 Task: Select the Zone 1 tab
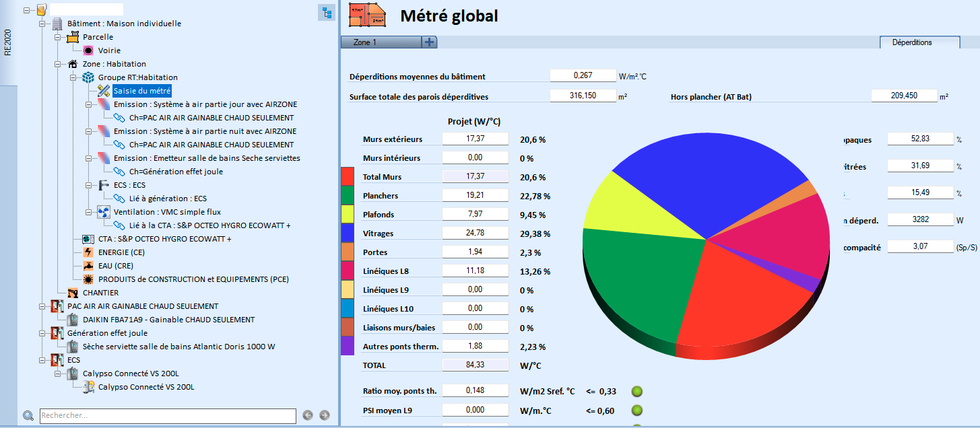point(380,42)
